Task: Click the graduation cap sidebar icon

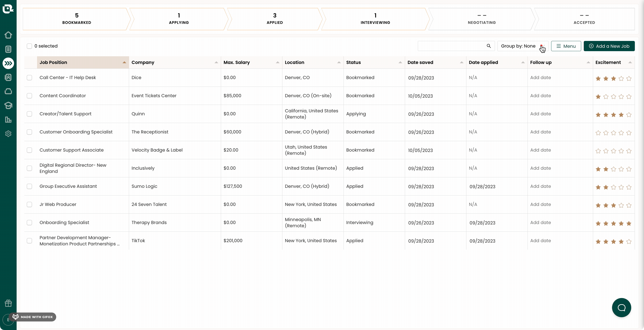Action: [8, 106]
